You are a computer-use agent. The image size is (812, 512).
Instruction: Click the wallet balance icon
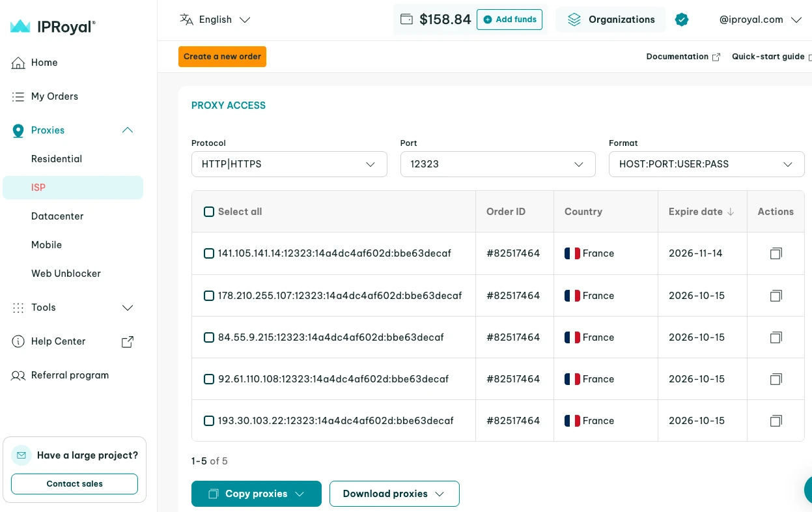(406, 20)
